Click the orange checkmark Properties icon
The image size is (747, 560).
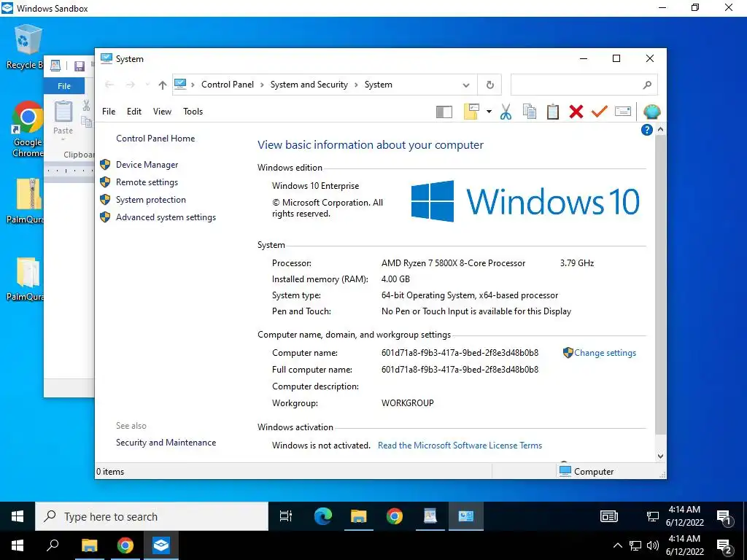coord(599,112)
